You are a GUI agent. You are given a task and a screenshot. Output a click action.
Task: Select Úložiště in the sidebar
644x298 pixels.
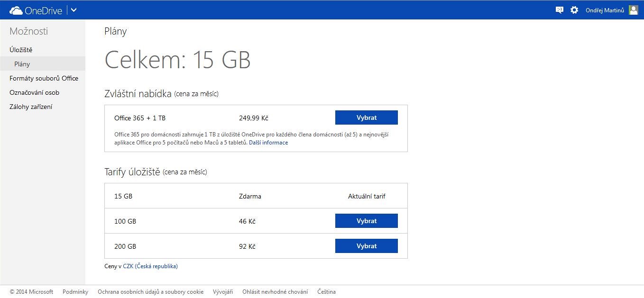[21, 50]
